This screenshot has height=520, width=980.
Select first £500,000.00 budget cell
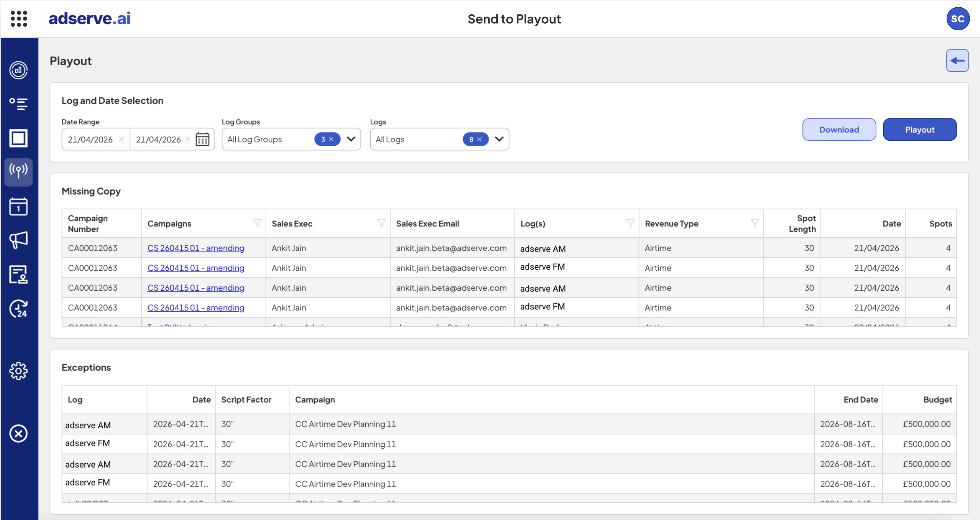(920, 424)
